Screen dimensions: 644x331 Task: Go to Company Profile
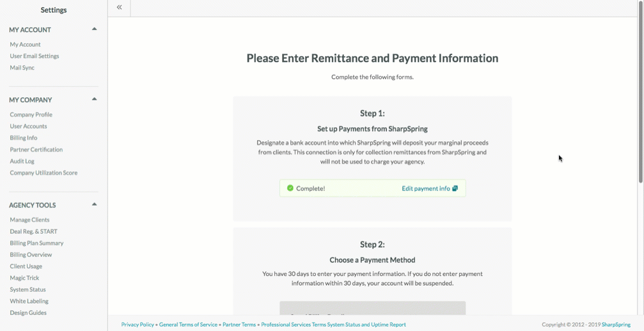pyautogui.click(x=31, y=114)
